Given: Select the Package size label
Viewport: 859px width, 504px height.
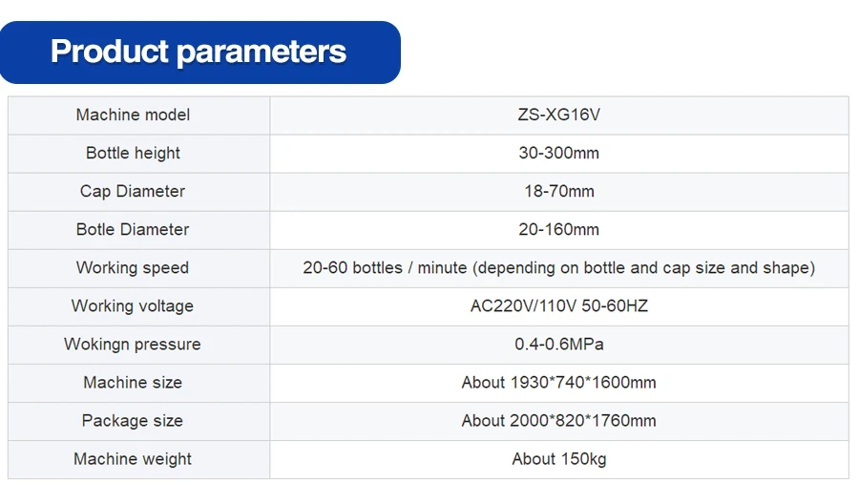Looking at the screenshot, I should pos(133,421).
